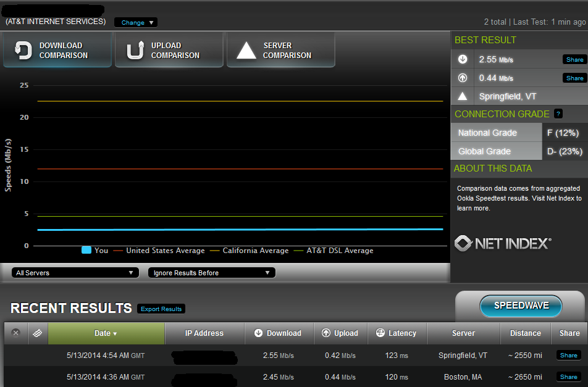
Task: Click the D- (23%) global grade value
Action: pyautogui.click(x=565, y=151)
